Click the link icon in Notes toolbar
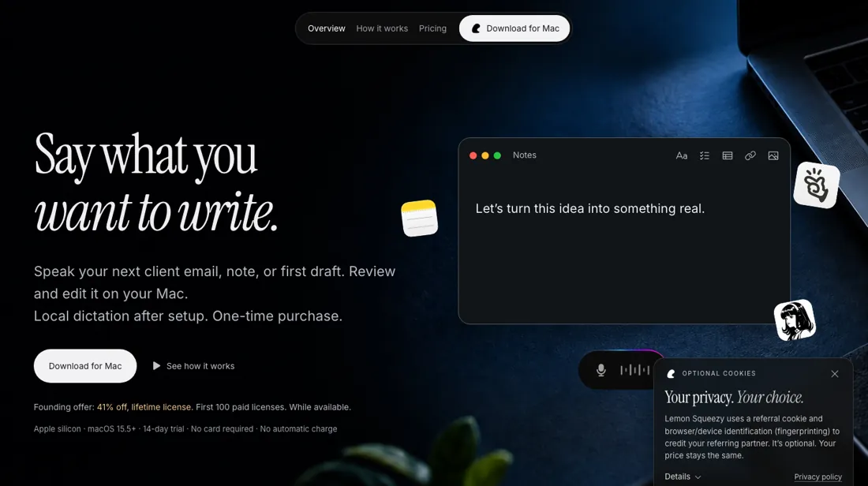The height and width of the screenshot is (486, 868). 750,155
